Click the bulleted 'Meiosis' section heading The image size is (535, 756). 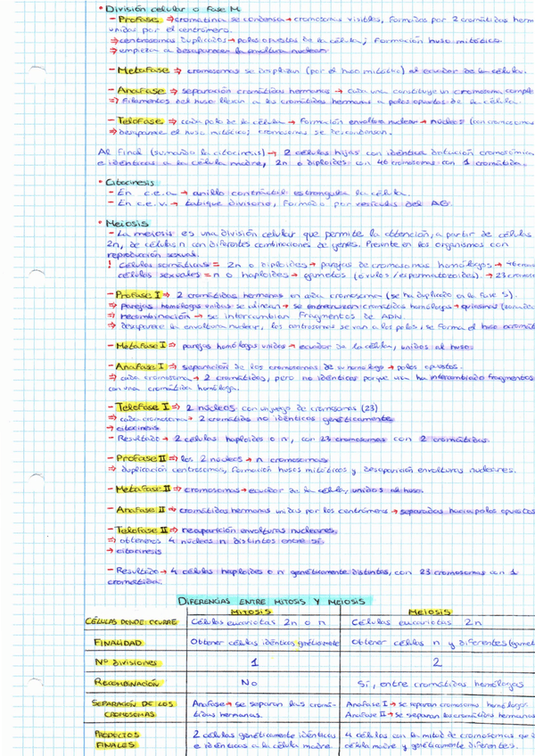[128, 223]
